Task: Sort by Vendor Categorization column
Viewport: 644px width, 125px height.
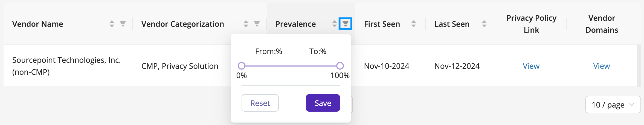Action: point(246,24)
